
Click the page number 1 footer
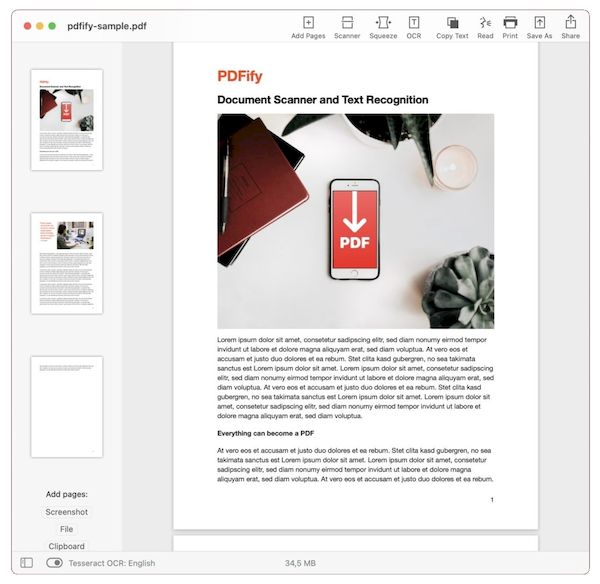492,499
